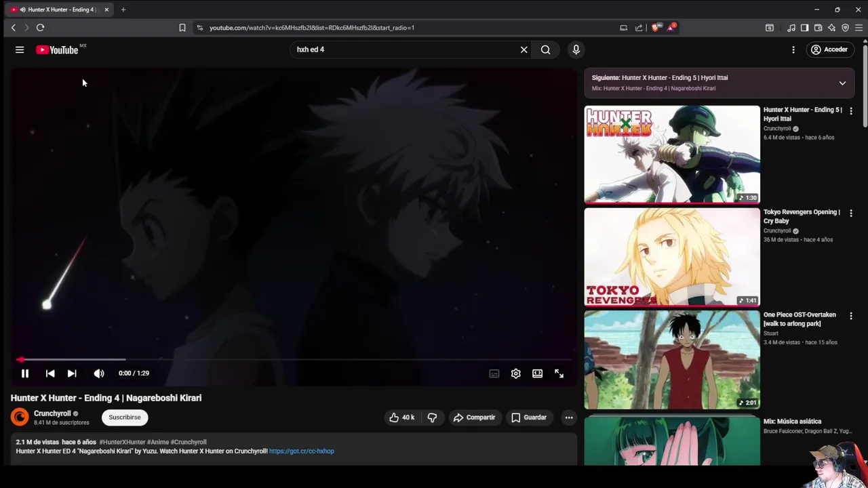This screenshot has width=868, height=488.
Task: Open browser main hamburger menu
Action: point(859,28)
